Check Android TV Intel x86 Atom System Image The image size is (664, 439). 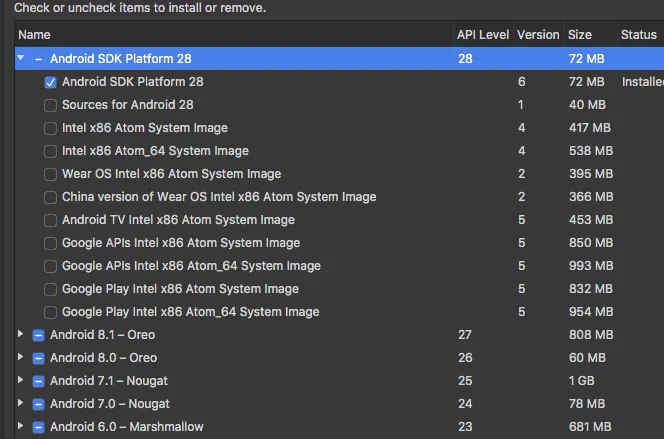tap(51, 220)
